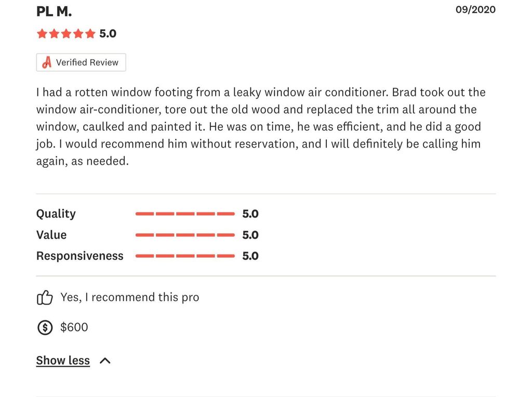Image resolution: width=532 pixels, height=397 pixels.
Task: Click the Quality rating bar
Action: pyautogui.click(x=185, y=214)
